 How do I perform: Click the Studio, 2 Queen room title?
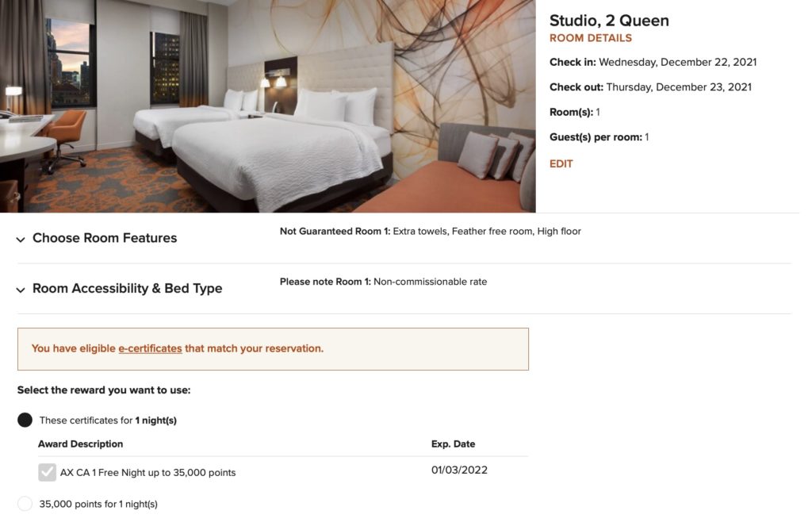611,21
